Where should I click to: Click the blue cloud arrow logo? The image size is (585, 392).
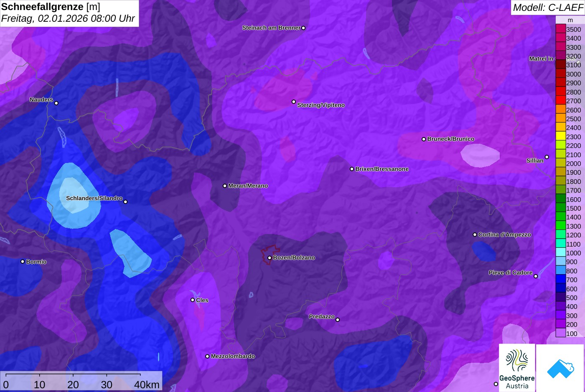(560, 368)
